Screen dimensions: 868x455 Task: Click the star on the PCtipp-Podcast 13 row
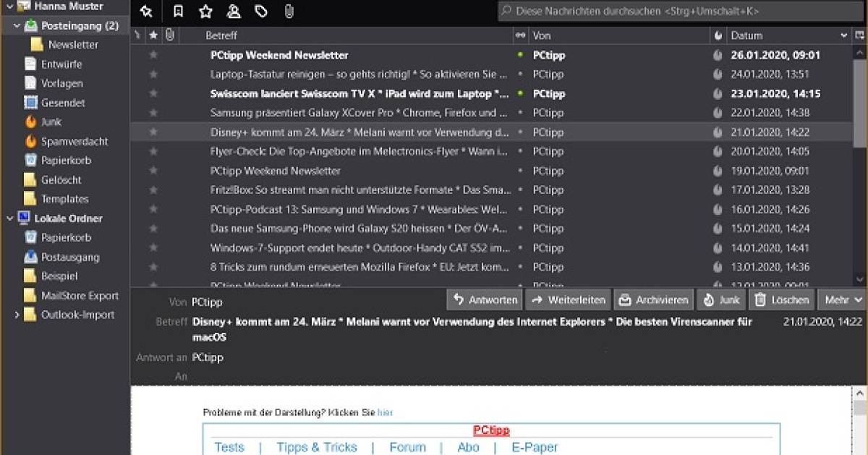[x=153, y=210]
